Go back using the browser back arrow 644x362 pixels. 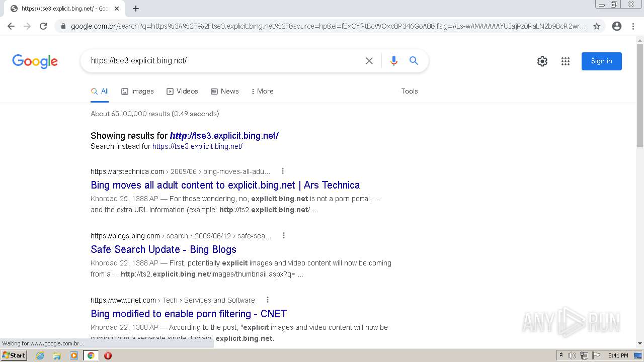pos(11,26)
